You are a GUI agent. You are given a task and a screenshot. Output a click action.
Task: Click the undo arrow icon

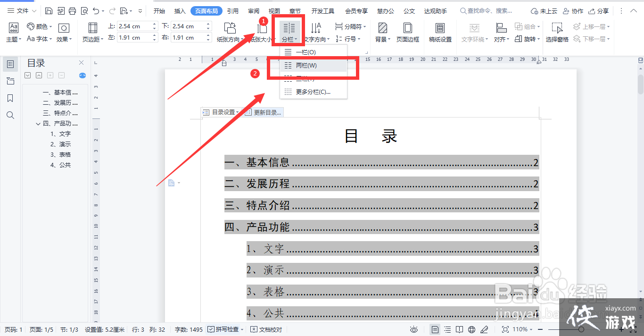pyautogui.click(x=96, y=11)
